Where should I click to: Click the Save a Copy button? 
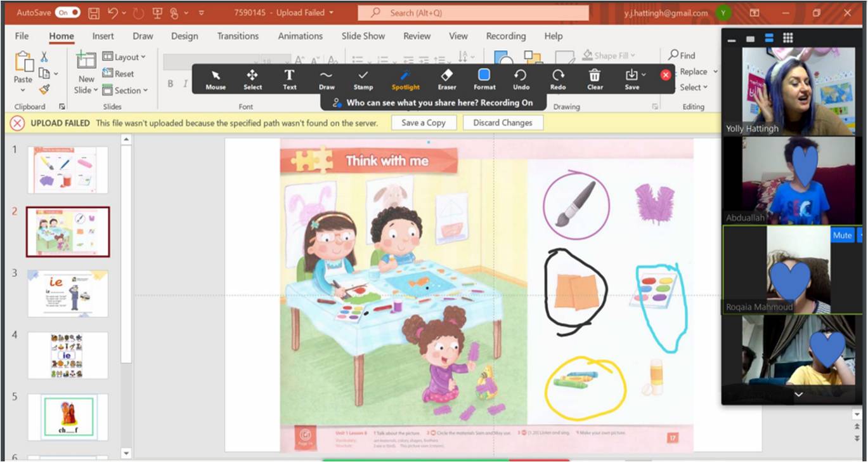[424, 122]
